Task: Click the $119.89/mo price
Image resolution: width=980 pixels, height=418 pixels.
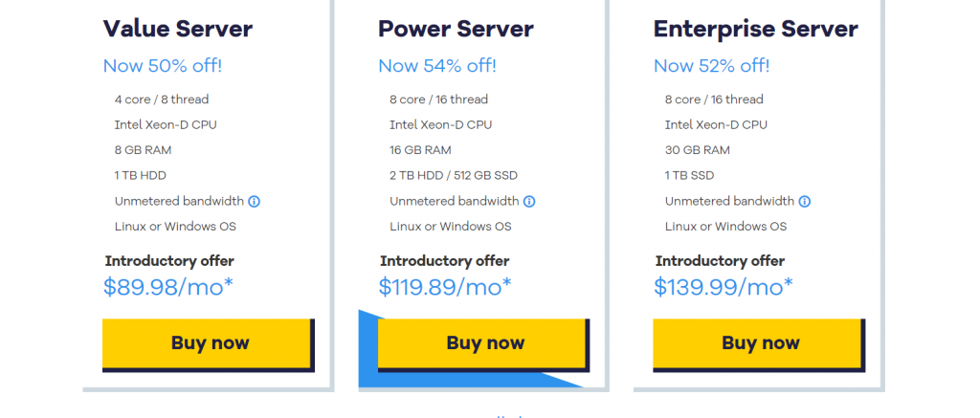Action: coord(444,287)
